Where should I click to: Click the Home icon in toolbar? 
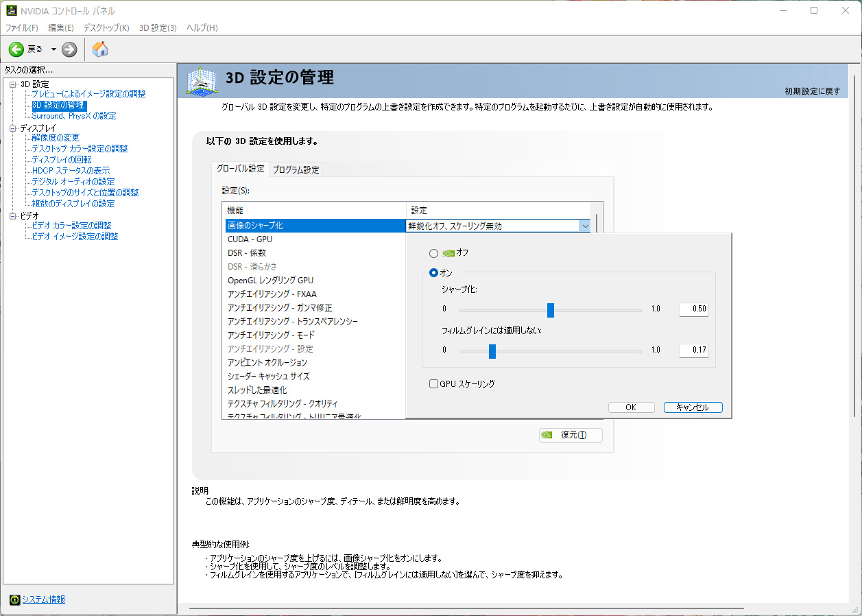(x=100, y=49)
